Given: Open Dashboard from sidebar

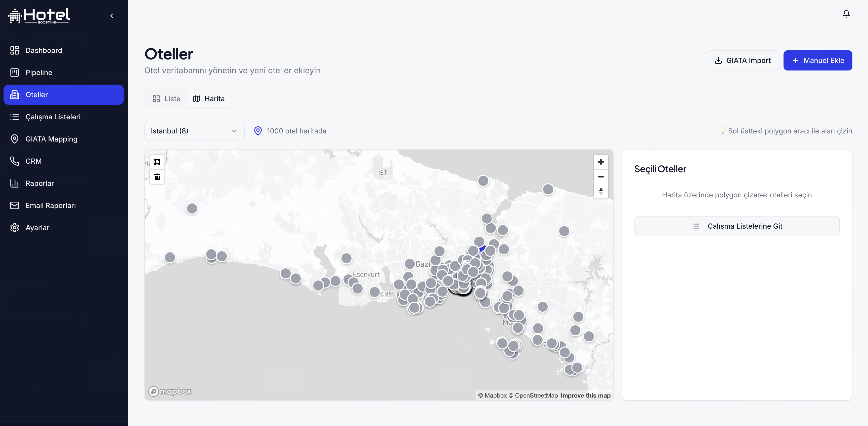Looking at the screenshot, I should pos(44,50).
